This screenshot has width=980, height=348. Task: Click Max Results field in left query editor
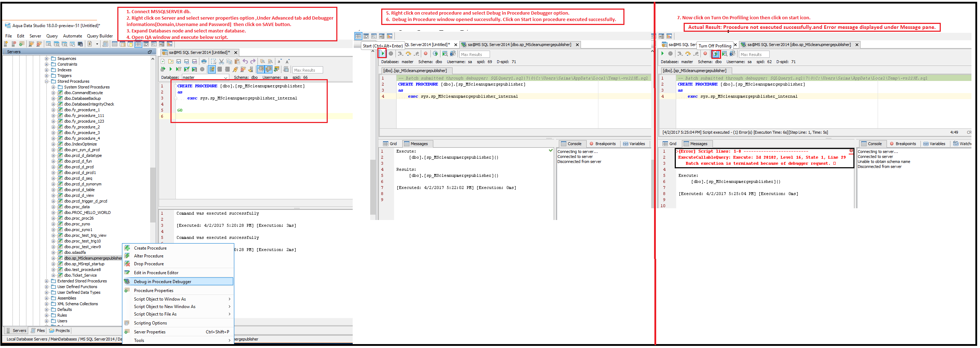pos(308,70)
